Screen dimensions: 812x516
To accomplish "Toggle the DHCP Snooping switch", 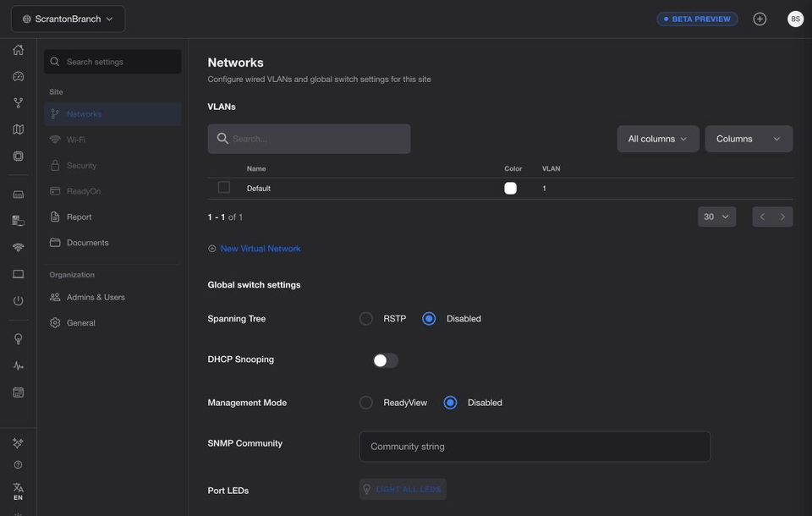I will 386,360.
